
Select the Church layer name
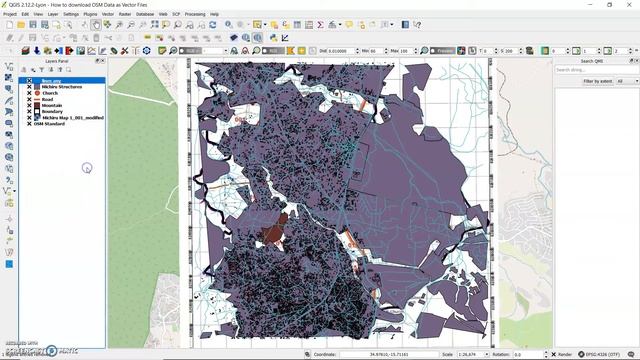click(50, 93)
